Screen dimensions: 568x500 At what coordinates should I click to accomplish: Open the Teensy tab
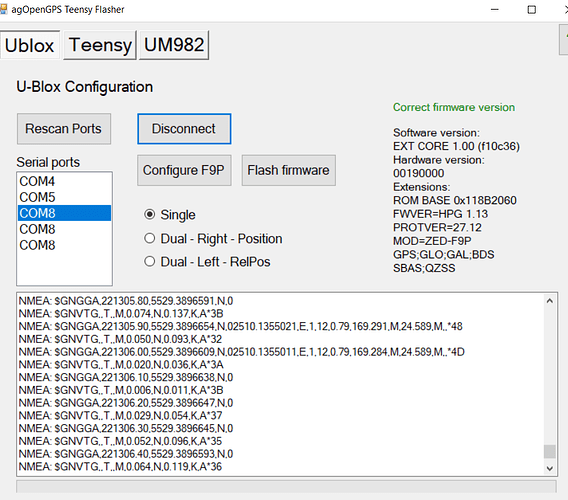point(100,45)
